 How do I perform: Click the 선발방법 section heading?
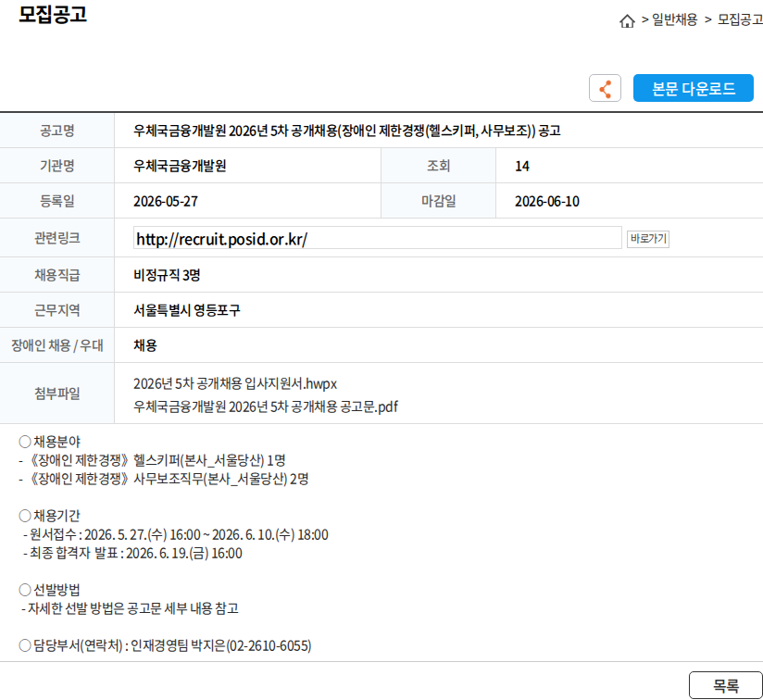click(x=49, y=590)
